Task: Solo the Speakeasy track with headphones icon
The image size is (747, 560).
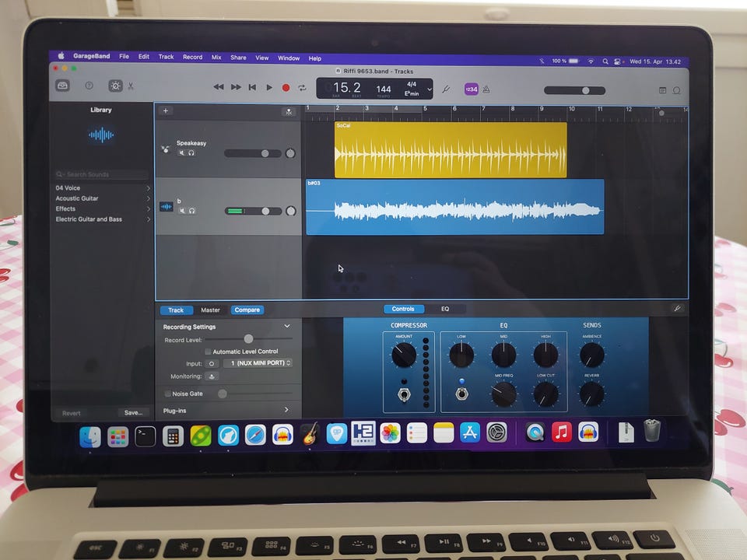Action: [x=191, y=153]
